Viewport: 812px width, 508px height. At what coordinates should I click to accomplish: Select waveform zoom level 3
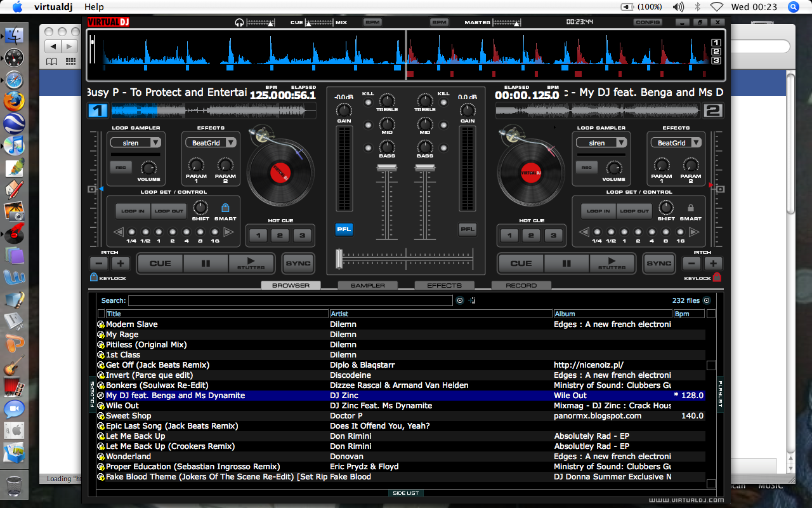pos(716,60)
